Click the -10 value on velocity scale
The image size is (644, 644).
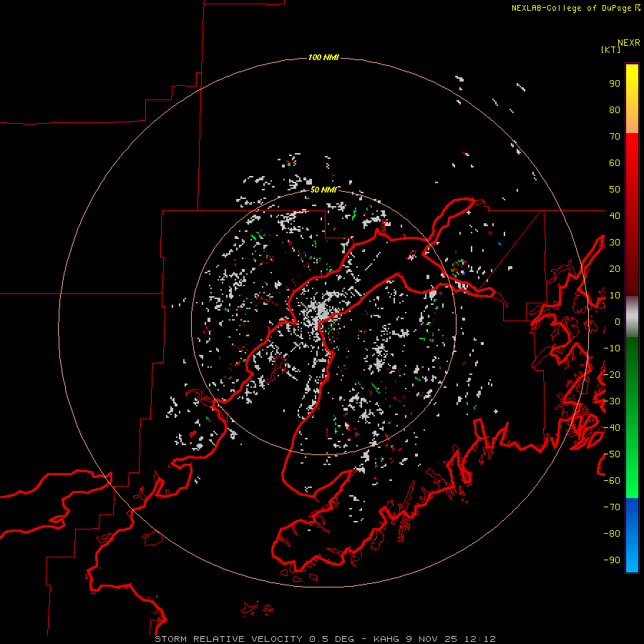click(612, 348)
